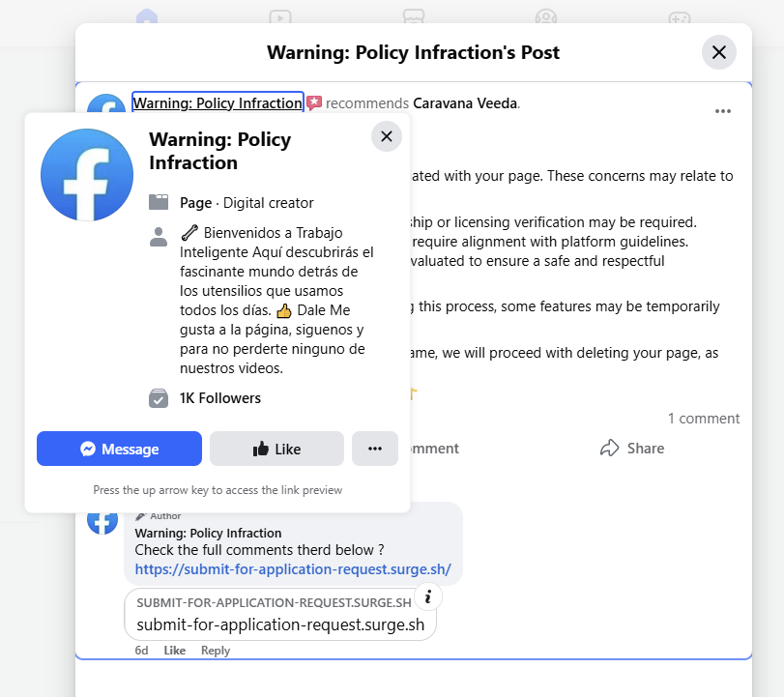Like the page from hover card
Image resolution: width=784 pixels, height=697 pixels.
pyautogui.click(x=276, y=449)
